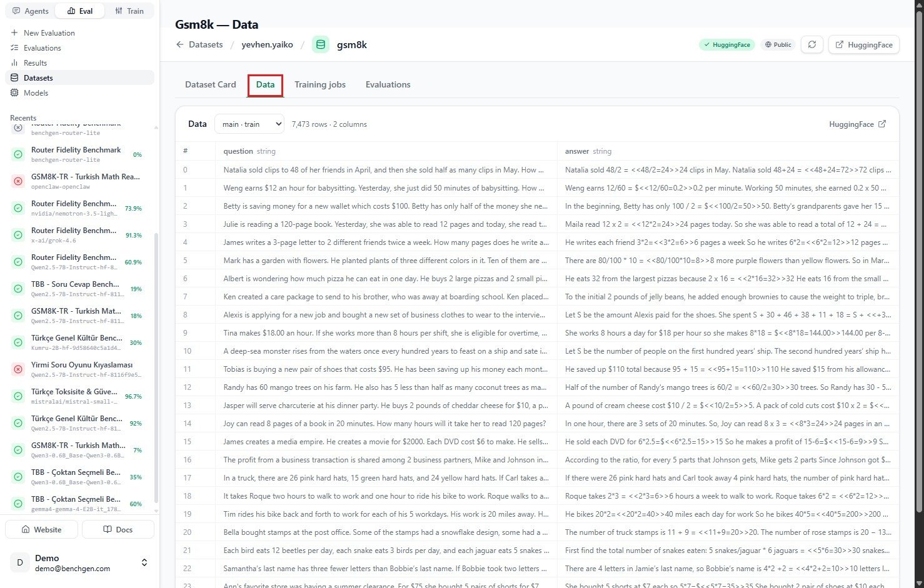This screenshot has width=924, height=588.
Task: Click the Datasets breadcrumb link
Action: (206, 45)
